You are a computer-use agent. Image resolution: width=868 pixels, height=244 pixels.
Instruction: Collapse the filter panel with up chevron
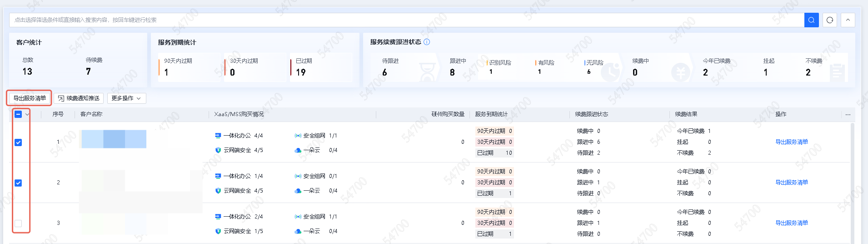click(x=848, y=20)
